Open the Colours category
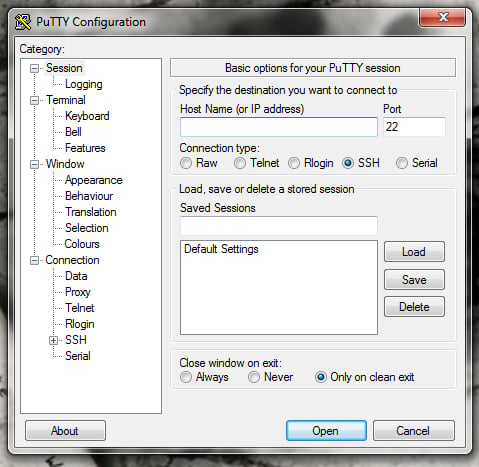 pyautogui.click(x=82, y=244)
